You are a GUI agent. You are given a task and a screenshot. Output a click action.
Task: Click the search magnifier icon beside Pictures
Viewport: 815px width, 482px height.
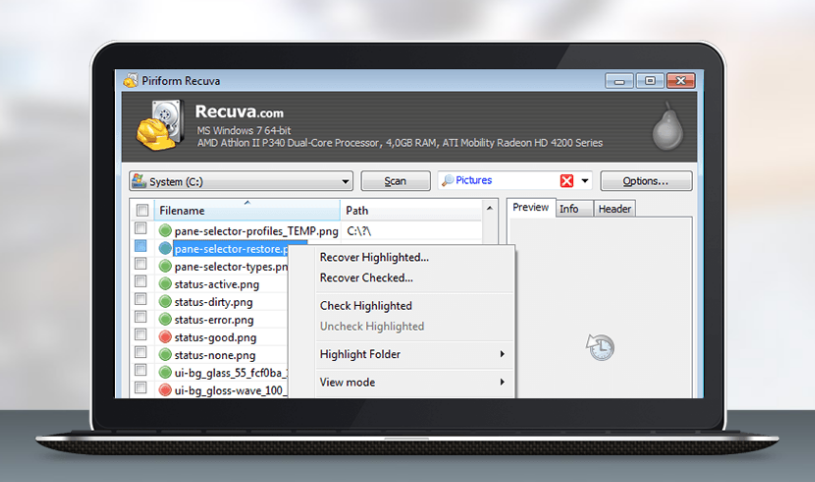pyautogui.click(x=447, y=180)
